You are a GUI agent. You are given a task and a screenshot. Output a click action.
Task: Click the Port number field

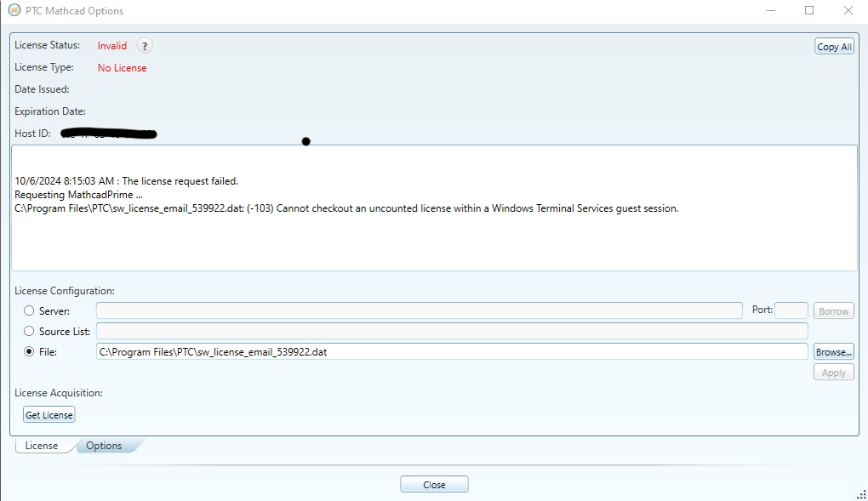point(791,310)
